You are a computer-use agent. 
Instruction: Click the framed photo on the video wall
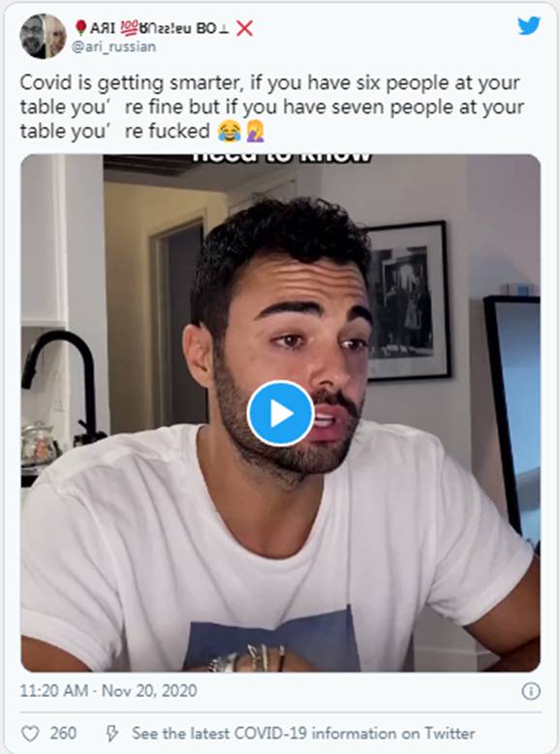409,300
